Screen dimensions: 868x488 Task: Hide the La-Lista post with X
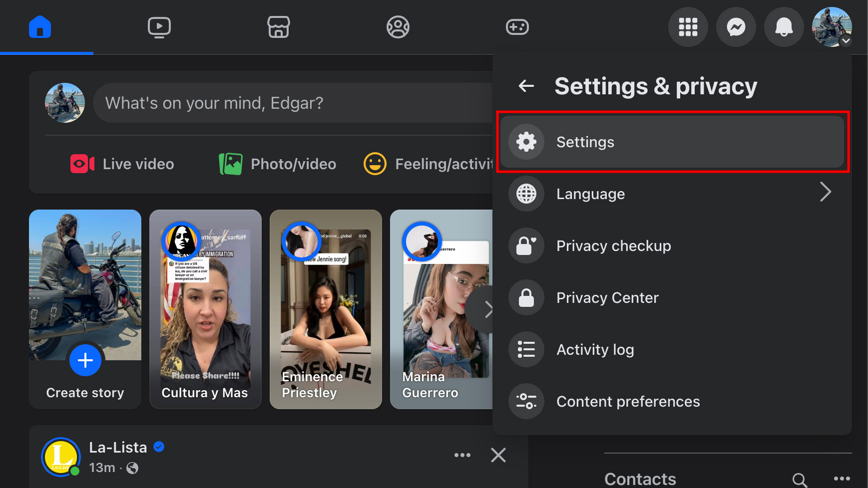[x=498, y=455]
